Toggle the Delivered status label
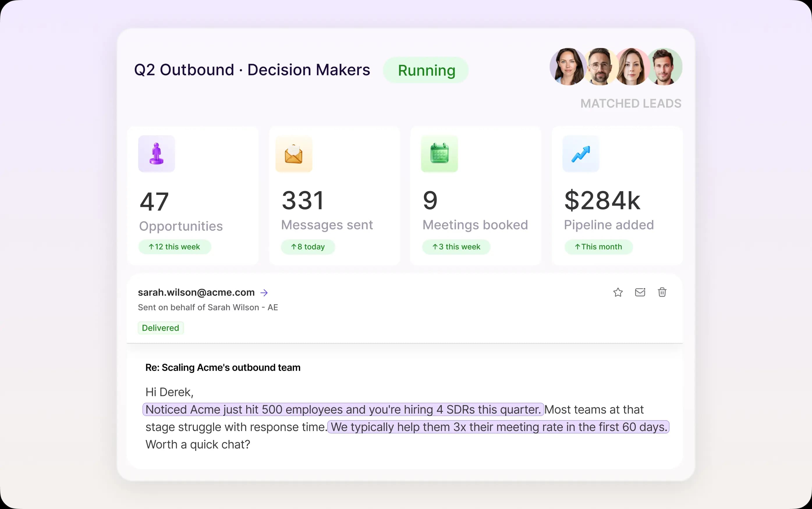The image size is (812, 509). point(161,328)
